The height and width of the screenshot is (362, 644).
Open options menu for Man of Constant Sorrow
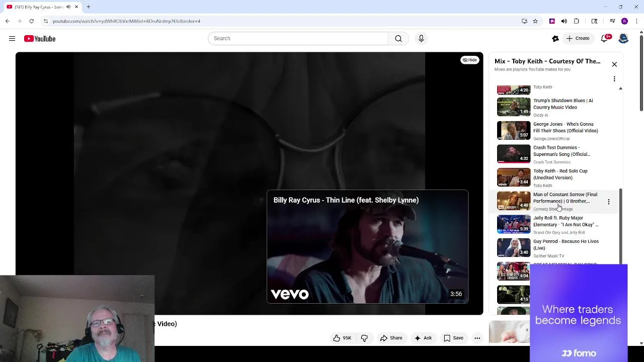(x=609, y=202)
